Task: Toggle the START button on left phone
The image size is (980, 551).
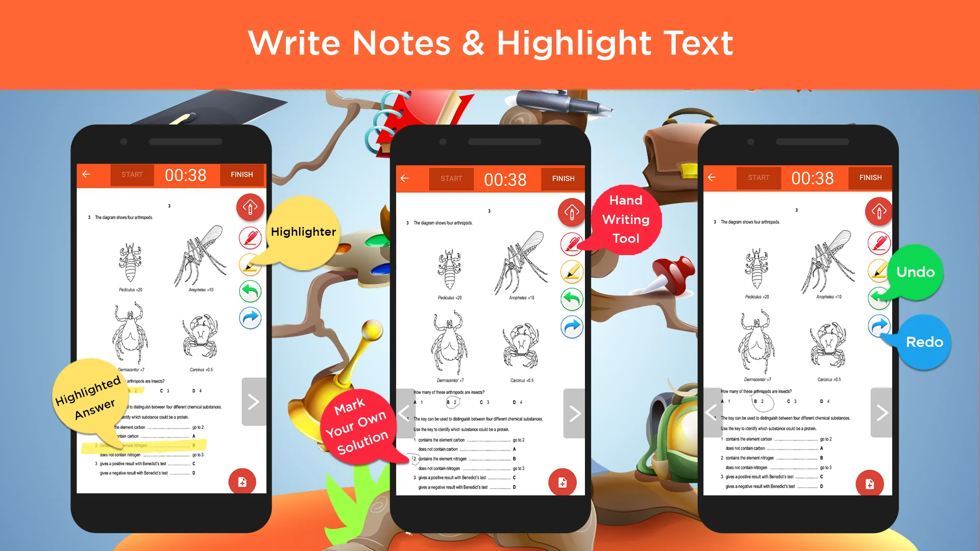Action: click(x=132, y=175)
